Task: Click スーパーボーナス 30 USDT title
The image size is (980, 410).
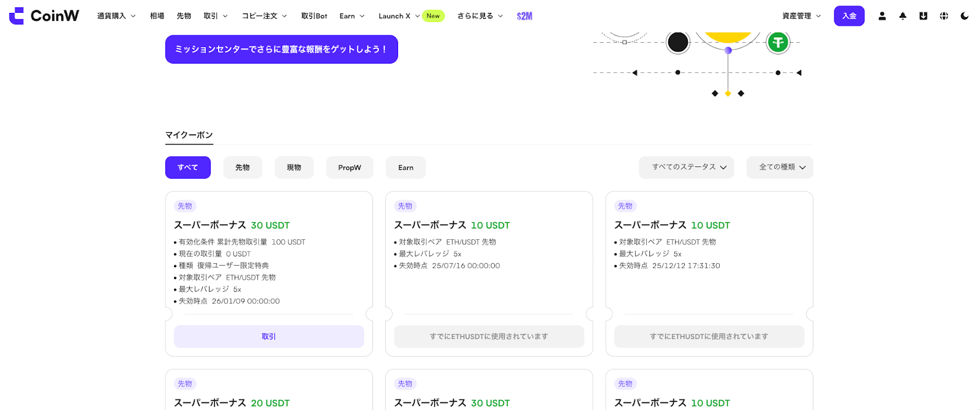Action: click(x=232, y=225)
